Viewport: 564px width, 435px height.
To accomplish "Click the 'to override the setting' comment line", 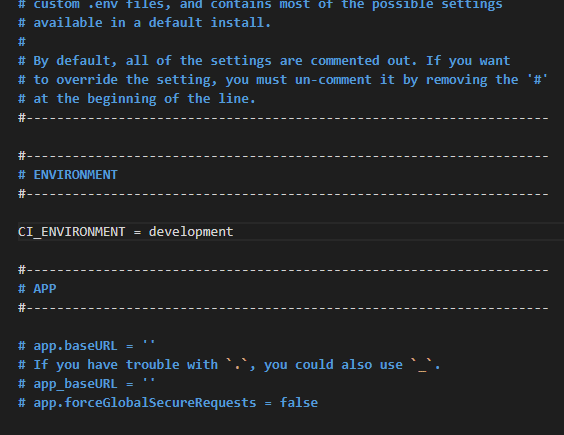I will pyautogui.click(x=283, y=80).
